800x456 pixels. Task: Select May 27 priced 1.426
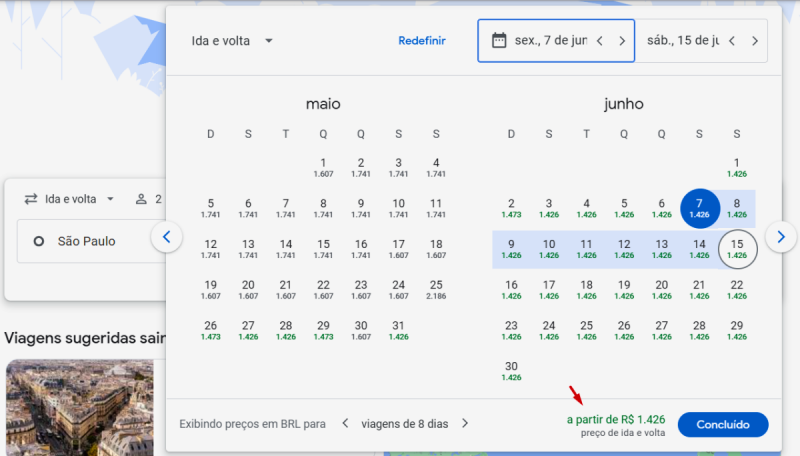248,331
